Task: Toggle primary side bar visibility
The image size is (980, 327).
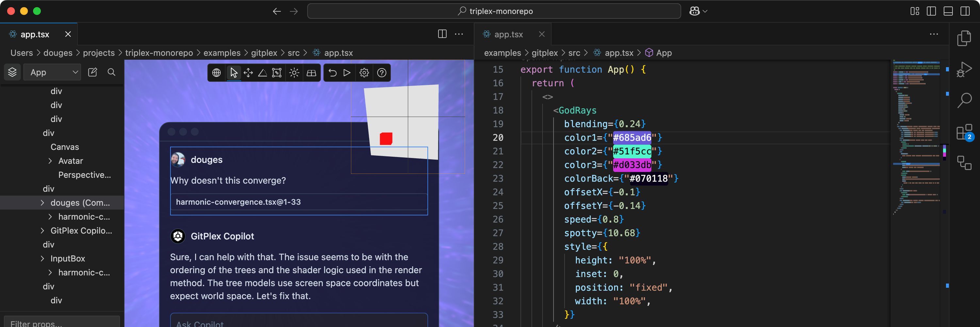Action: point(931,11)
